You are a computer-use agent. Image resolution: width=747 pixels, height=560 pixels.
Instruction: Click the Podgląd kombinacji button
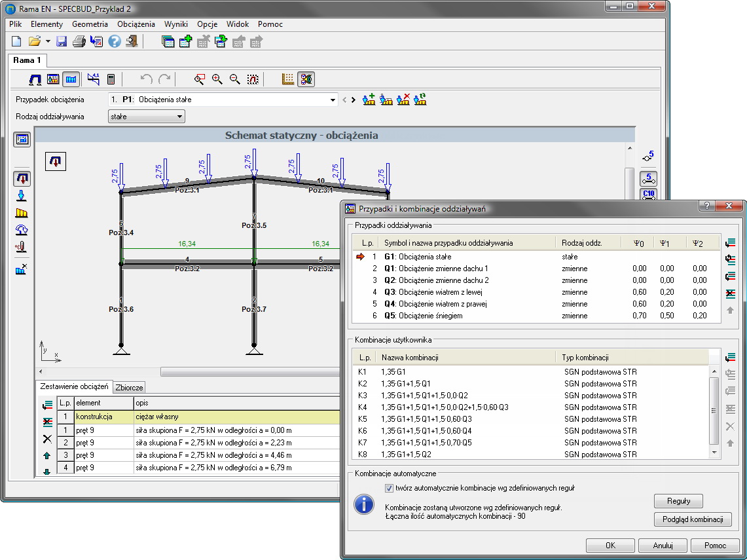click(x=693, y=519)
